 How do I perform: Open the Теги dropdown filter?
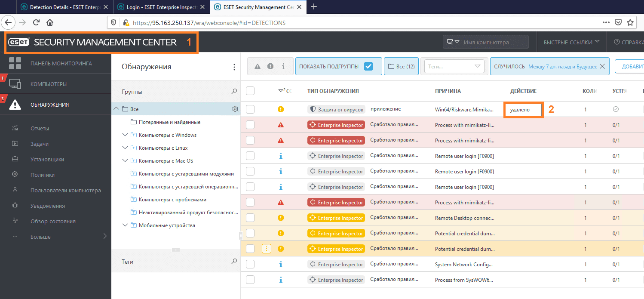coord(478,67)
